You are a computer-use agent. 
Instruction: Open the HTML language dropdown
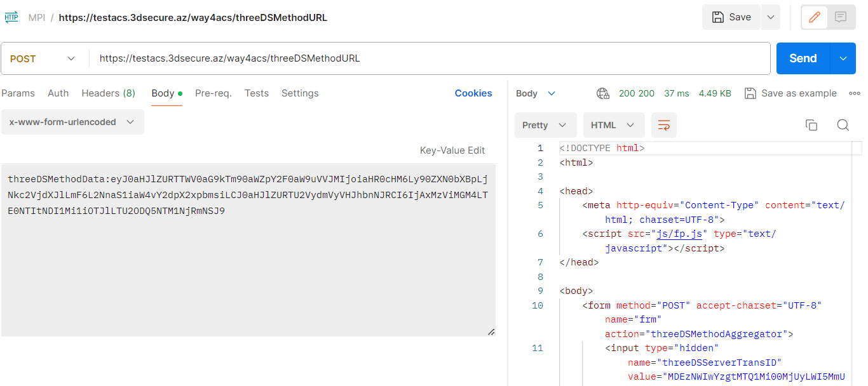pyautogui.click(x=614, y=125)
